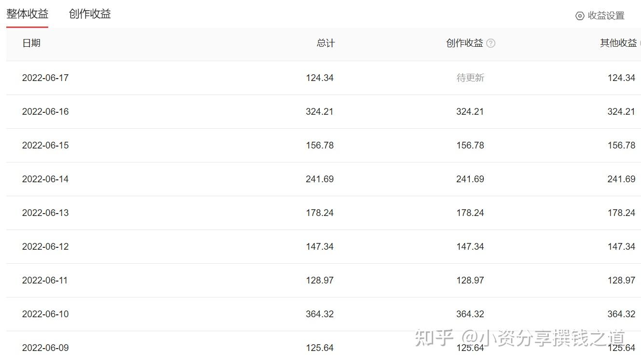641x364 pixels.
Task: Select the 2022-06-13 date row
Action: pos(45,213)
